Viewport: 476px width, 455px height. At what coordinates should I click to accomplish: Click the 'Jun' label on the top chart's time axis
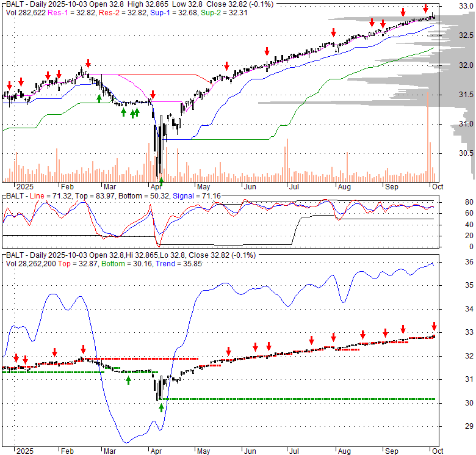250,187
